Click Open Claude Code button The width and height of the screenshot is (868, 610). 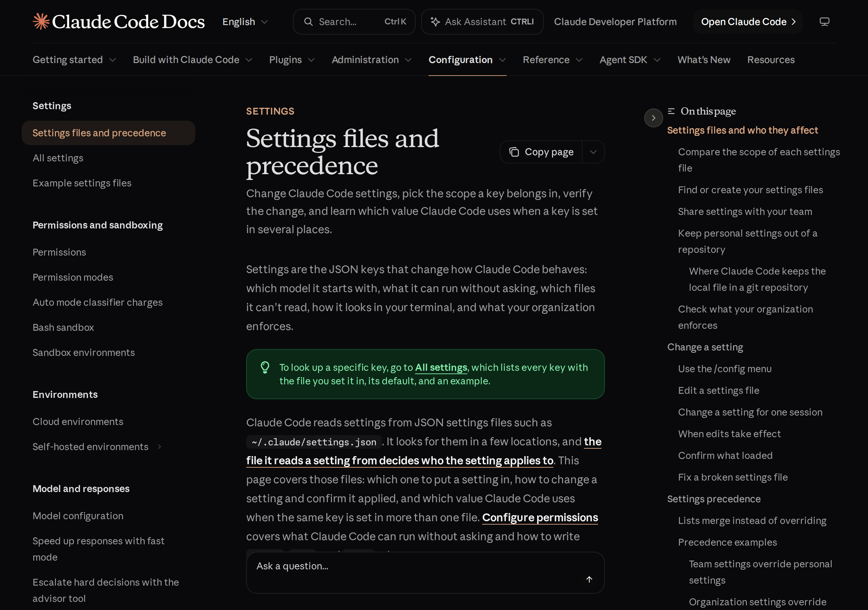tap(748, 22)
